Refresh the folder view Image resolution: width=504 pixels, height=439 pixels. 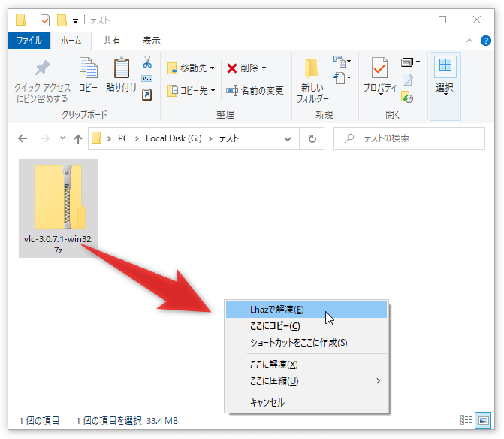pos(312,138)
